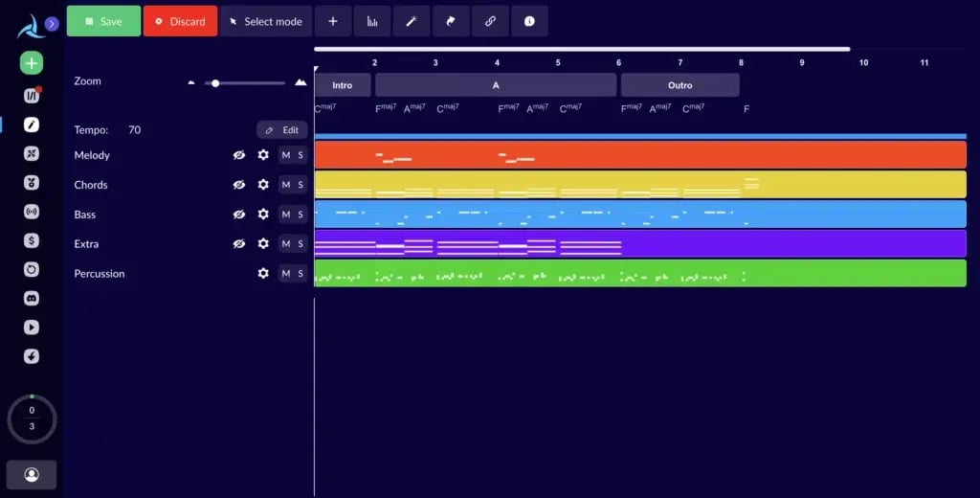Image resolution: width=980 pixels, height=498 pixels.
Task: Click the green plus sidebar button
Action: [x=32, y=63]
